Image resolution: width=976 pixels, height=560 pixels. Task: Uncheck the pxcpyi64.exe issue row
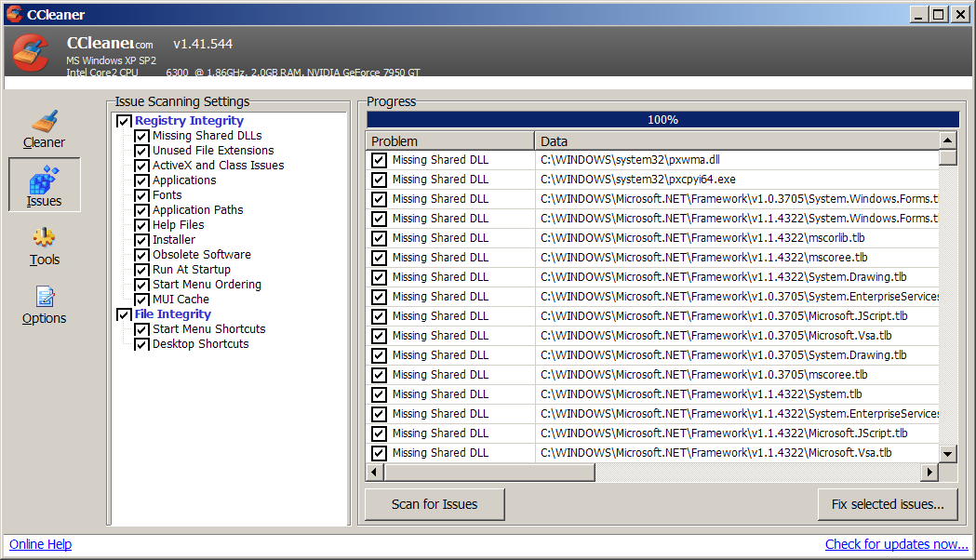click(x=379, y=180)
